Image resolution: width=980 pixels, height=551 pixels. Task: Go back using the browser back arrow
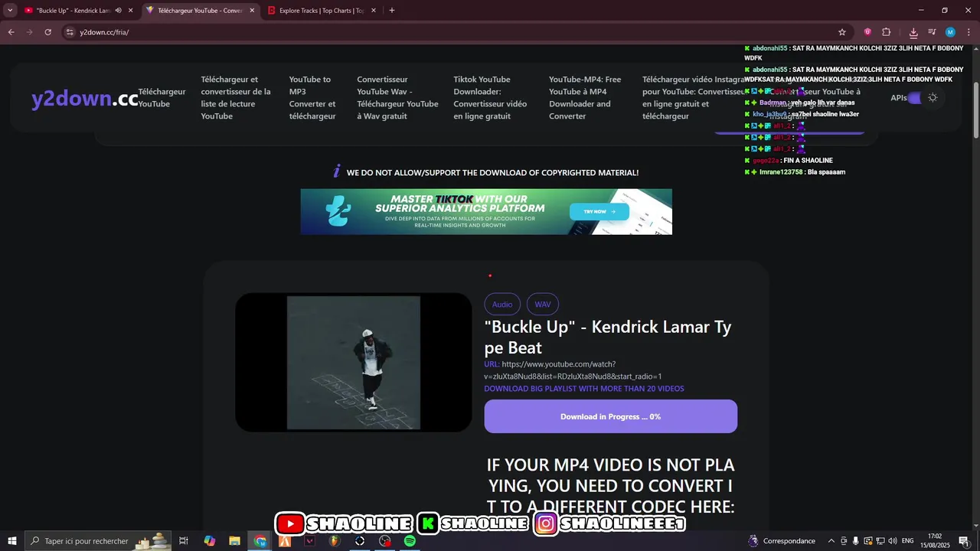tap(11, 32)
